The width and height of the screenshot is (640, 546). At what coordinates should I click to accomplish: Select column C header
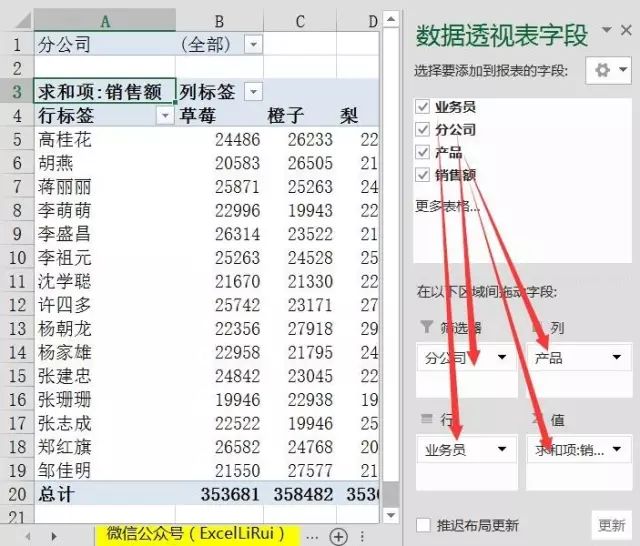click(x=300, y=21)
